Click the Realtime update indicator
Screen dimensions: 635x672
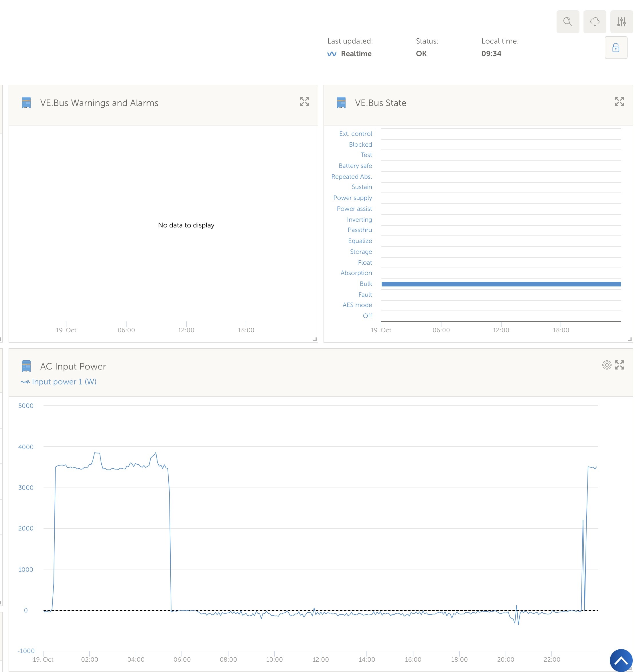coord(350,54)
